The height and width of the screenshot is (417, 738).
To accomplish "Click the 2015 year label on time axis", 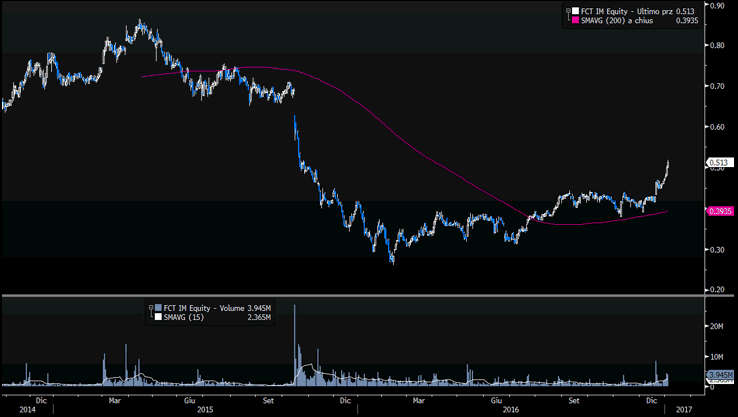I will (205, 409).
